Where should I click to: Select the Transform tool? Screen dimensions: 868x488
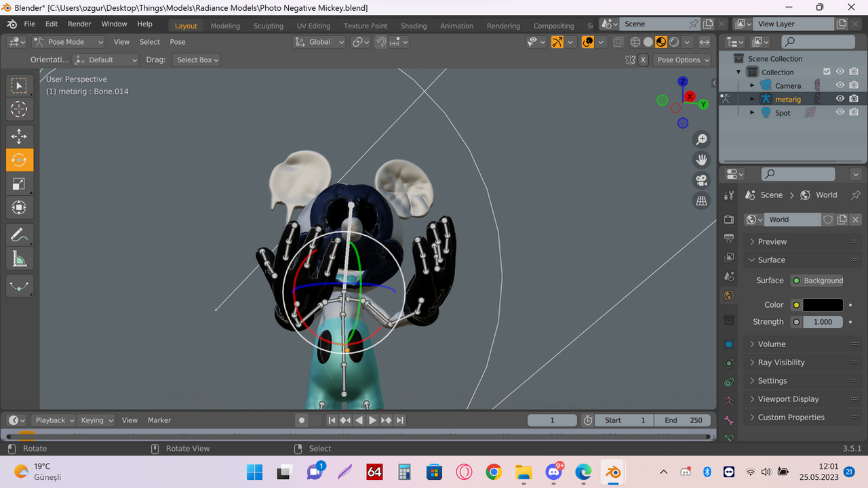click(x=19, y=207)
